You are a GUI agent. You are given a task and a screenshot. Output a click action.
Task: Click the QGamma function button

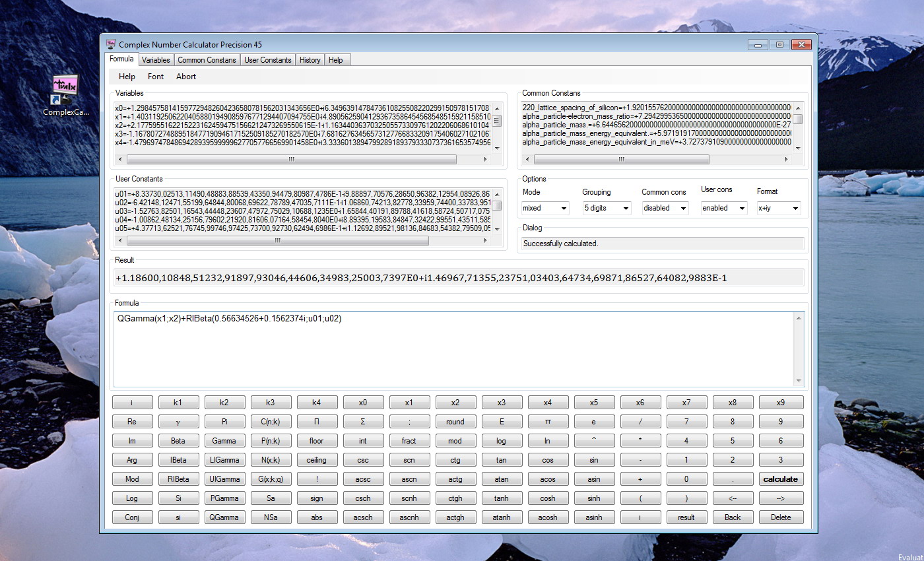(x=224, y=517)
